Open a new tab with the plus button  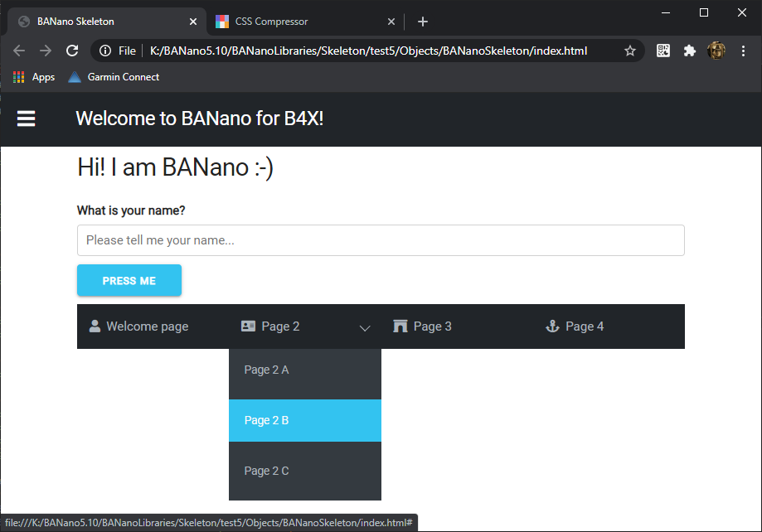coord(423,22)
